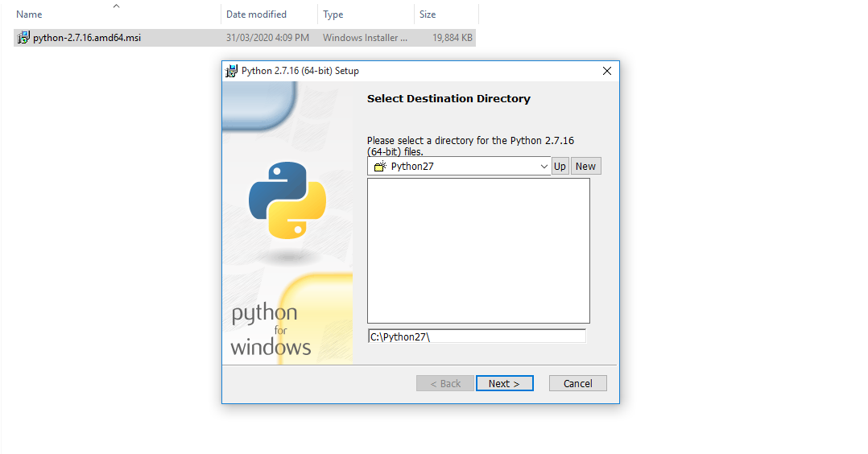
Task: Click the Python logo in setup sidebar
Action: click(287, 200)
